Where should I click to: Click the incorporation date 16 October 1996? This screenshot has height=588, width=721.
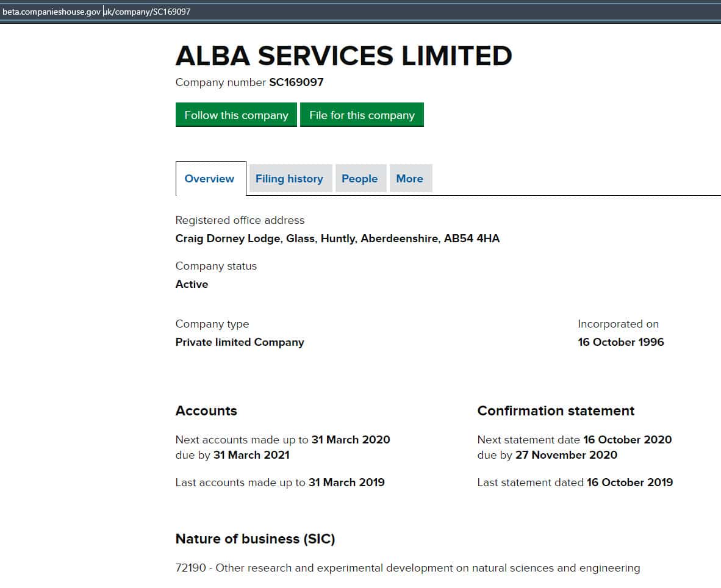click(x=620, y=342)
